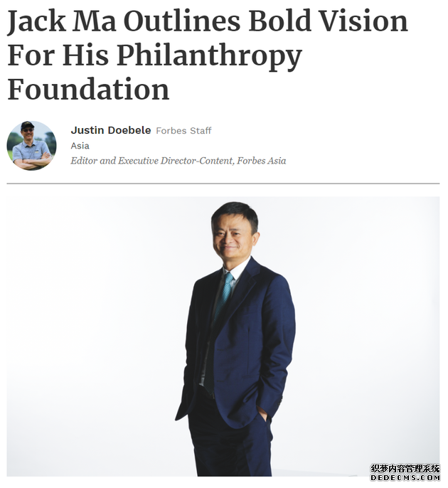Click the crossed arms in the author avatar

point(31,161)
